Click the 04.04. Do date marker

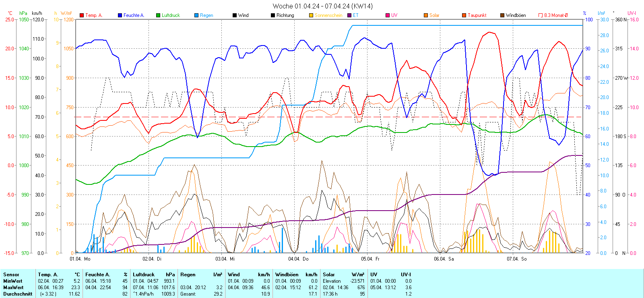(298, 259)
